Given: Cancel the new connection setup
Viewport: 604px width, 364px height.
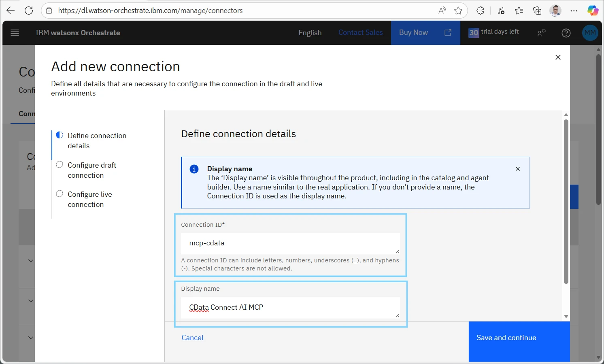Looking at the screenshot, I should pyautogui.click(x=192, y=338).
